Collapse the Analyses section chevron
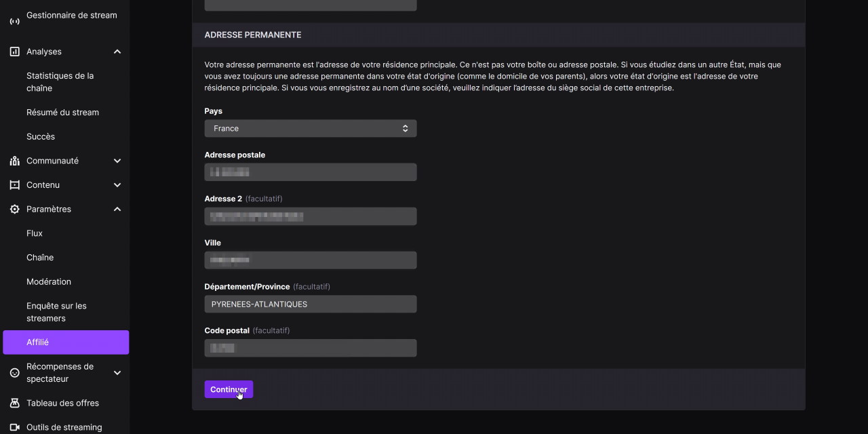Image resolution: width=868 pixels, height=434 pixels. 117,52
